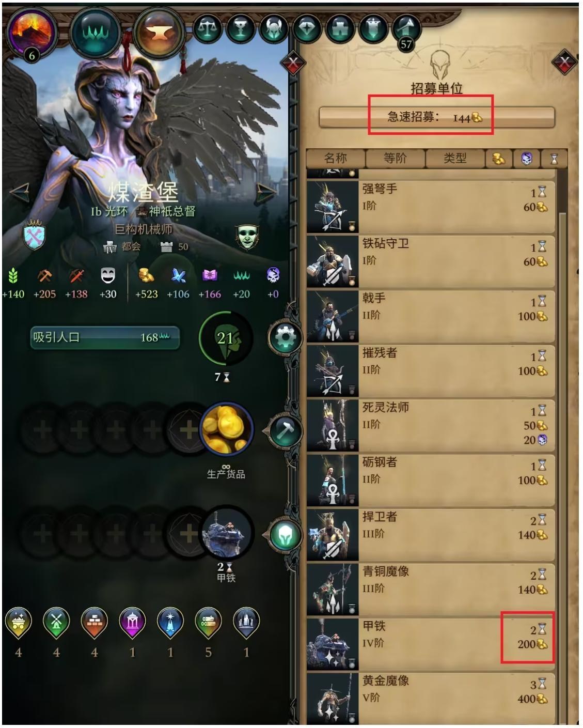Select the hammer production queue button
Viewport: 583px width, 728px height.
[285, 430]
